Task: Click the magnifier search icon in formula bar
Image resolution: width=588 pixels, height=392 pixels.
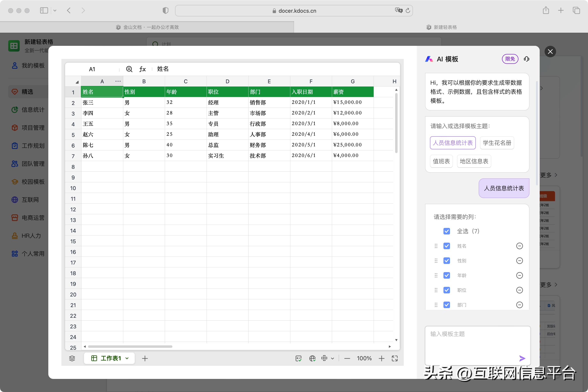Action: click(x=129, y=69)
